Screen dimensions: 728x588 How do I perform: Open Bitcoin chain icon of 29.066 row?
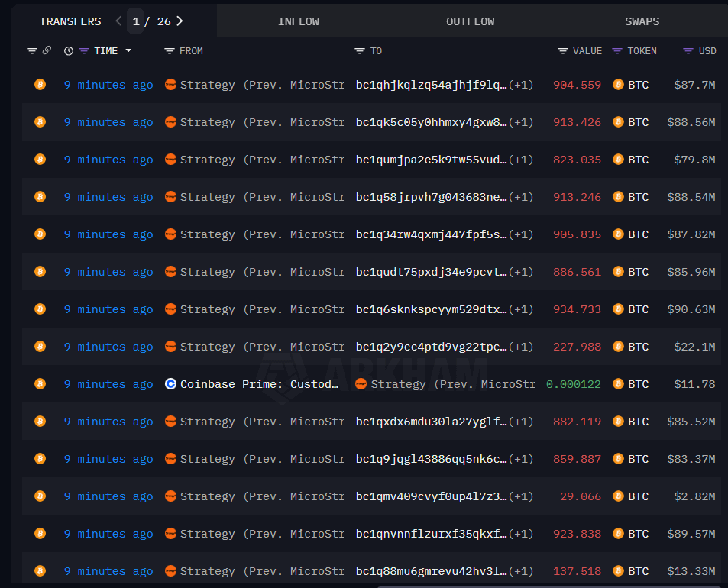pyautogui.click(x=40, y=496)
